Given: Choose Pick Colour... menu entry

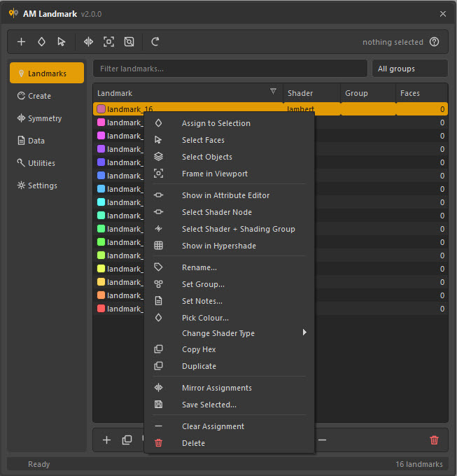Looking at the screenshot, I should point(230,318).
